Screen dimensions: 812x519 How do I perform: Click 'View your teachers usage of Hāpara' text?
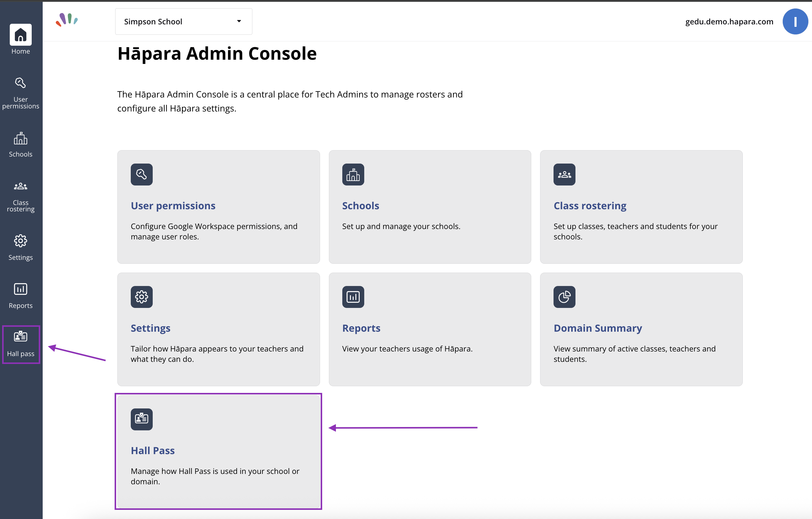pos(407,349)
